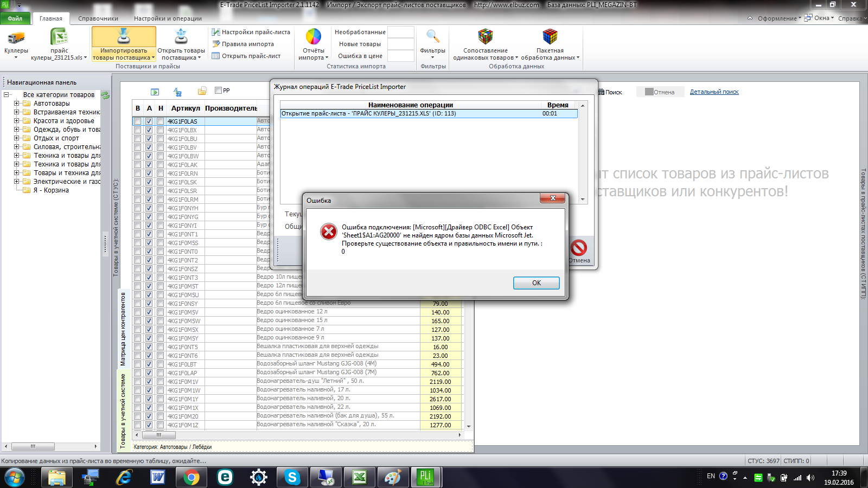The image size is (868, 488).
Task: Open the Windows Start menu
Action: click(x=14, y=478)
